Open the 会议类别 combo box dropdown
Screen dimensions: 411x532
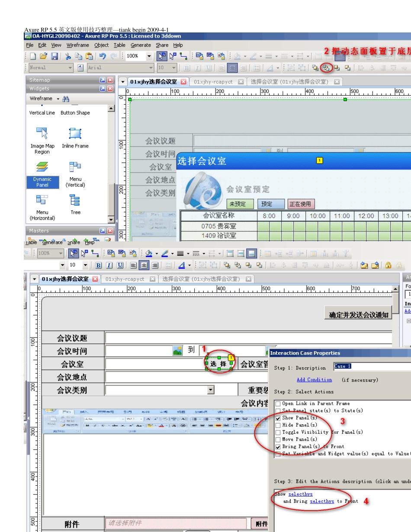click(x=210, y=390)
